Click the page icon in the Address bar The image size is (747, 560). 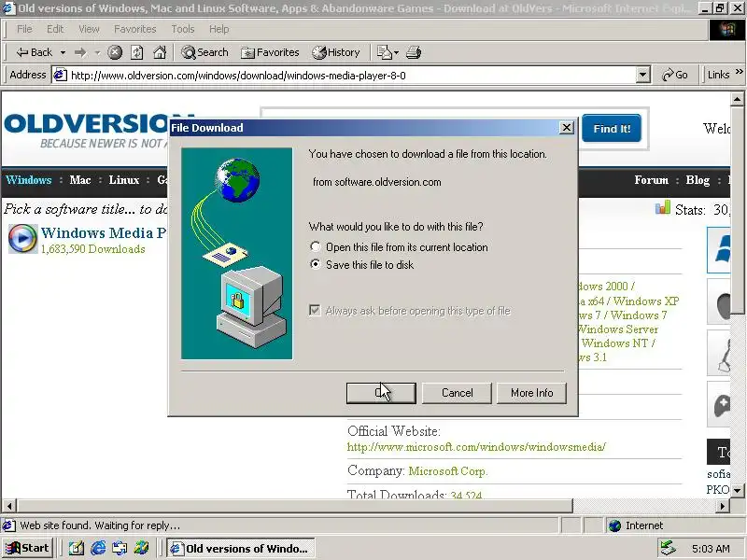click(x=60, y=76)
